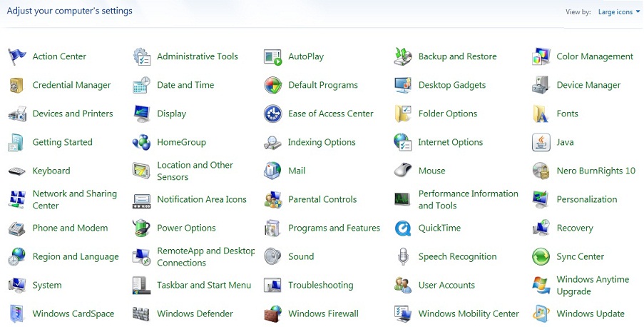Viewport: 644px width, 327px height.
Task: Open the Ease of Access Center icon
Action: pos(272,114)
